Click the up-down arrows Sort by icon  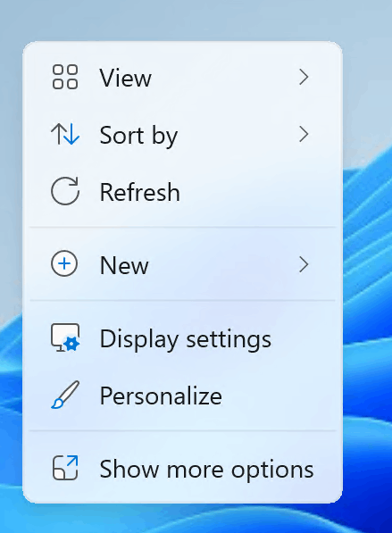65,134
